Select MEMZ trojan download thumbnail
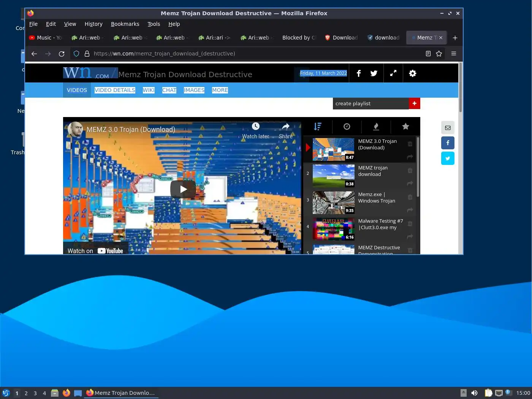This screenshot has height=399, width=532. [333, 176]
